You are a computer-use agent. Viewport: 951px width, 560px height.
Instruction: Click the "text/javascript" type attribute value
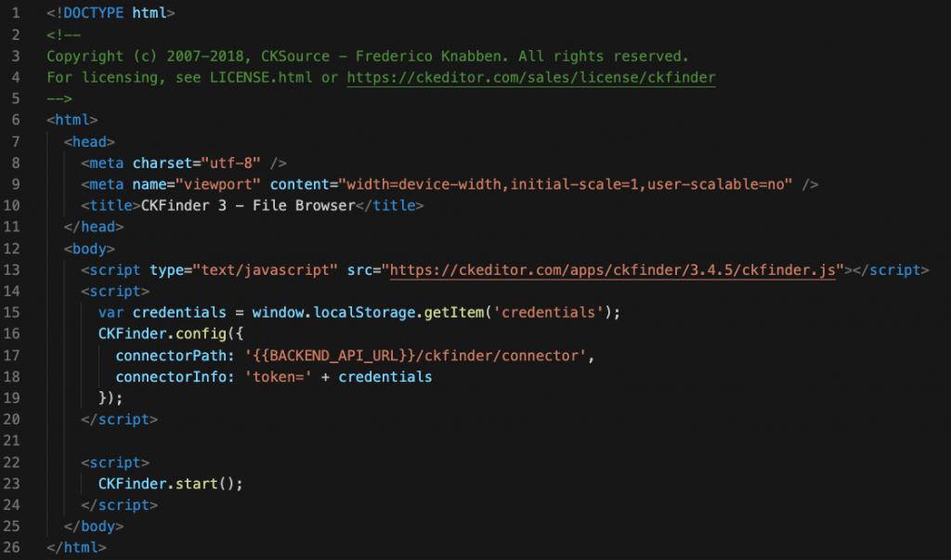(x=266, y=270)
